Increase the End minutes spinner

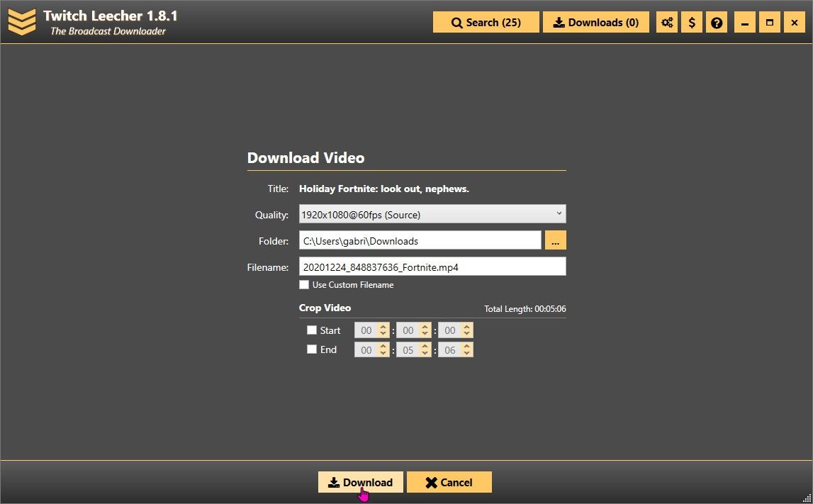[x=425, y=346]
